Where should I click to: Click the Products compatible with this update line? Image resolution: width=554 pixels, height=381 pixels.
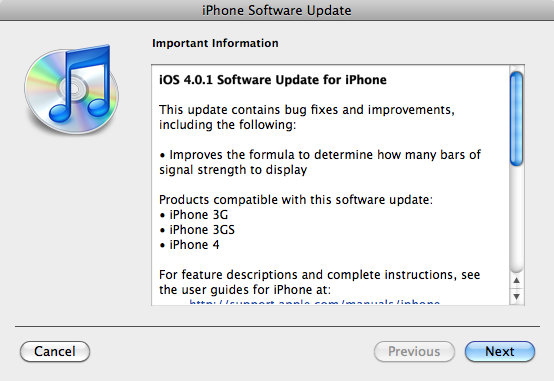click(296, 200)
